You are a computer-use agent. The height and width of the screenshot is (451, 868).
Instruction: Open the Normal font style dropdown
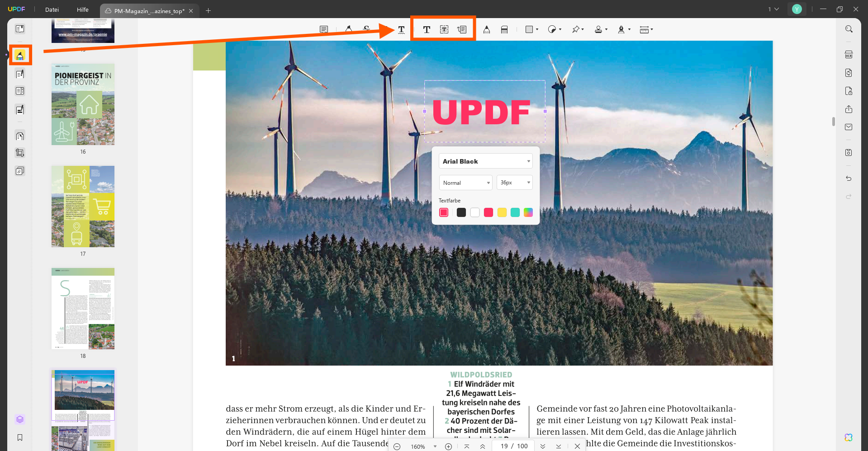(465, 183)
